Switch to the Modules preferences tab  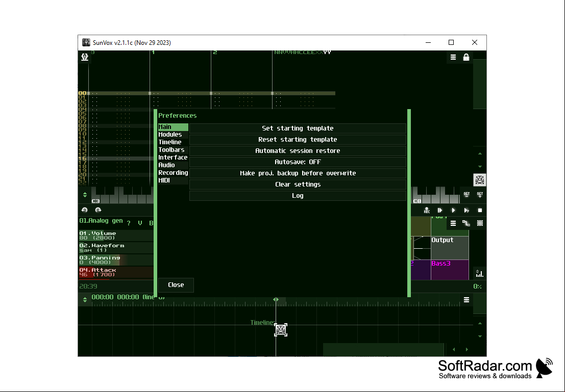pyautogui.click(x=173, y=134)
